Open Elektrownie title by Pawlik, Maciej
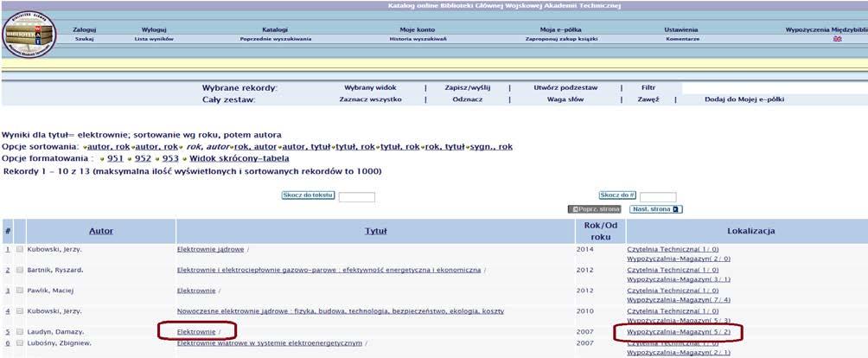This screenshot has width=868, height=358. [x=196, y=291]
